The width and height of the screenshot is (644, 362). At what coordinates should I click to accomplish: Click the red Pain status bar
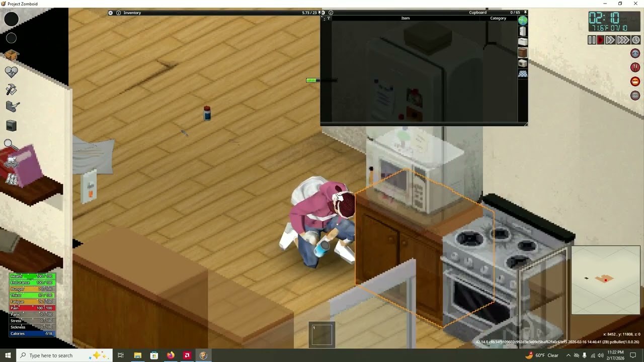32,308
